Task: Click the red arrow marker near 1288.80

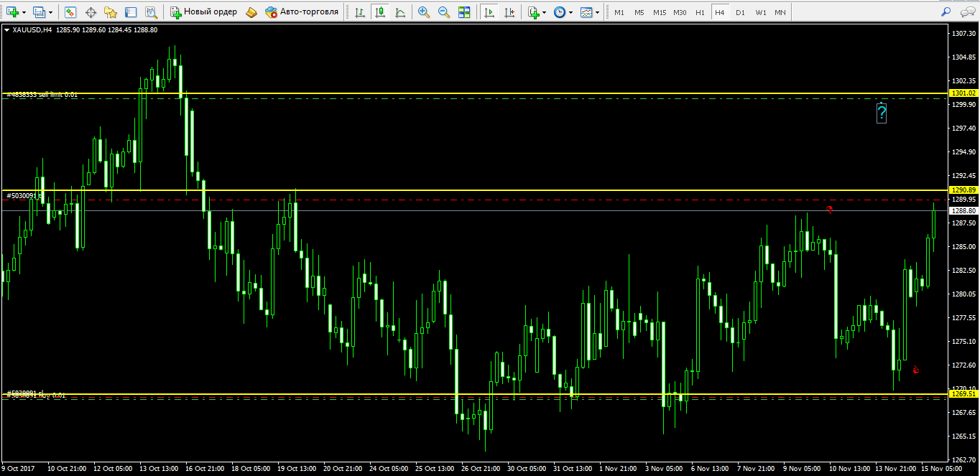Action: coord(829,210)
